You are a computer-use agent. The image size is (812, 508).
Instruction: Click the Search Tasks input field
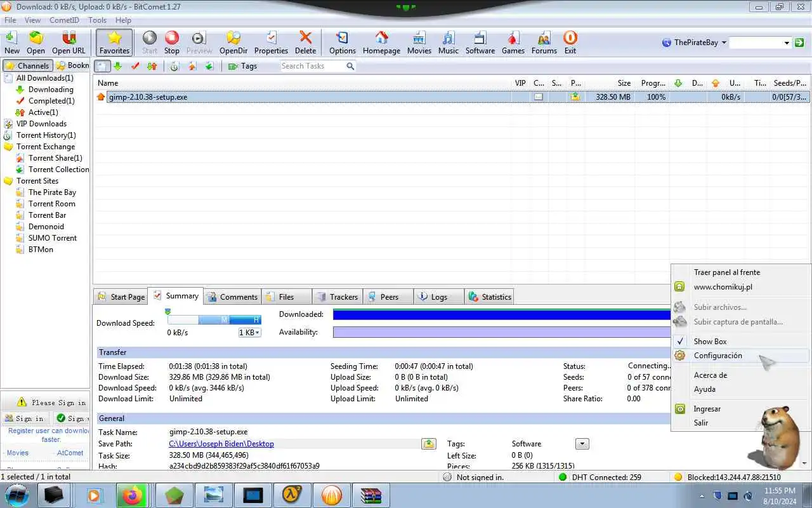coord(312,66)
